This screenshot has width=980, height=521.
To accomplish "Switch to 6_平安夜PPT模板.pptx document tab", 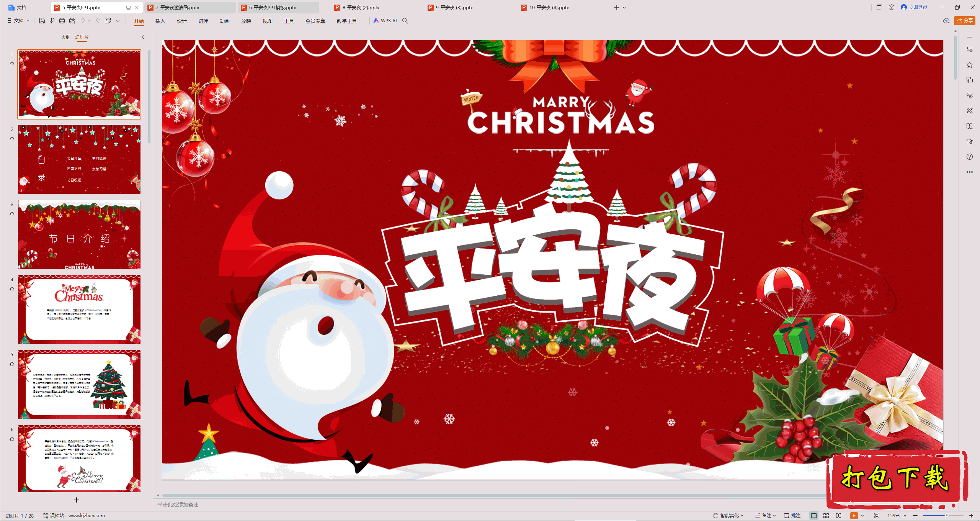I will coord(279,7).
